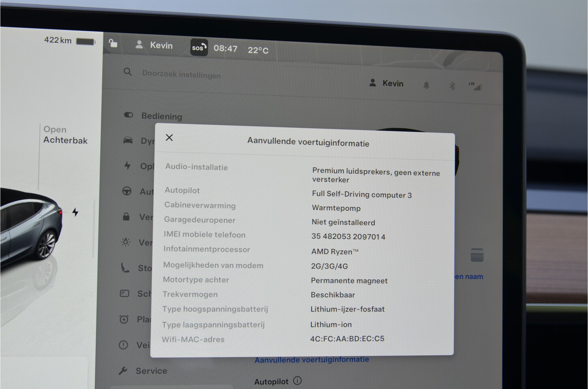
Task: Close the Aanvullende voertuiginformatie dialog
Action: (x=170, y=138)
